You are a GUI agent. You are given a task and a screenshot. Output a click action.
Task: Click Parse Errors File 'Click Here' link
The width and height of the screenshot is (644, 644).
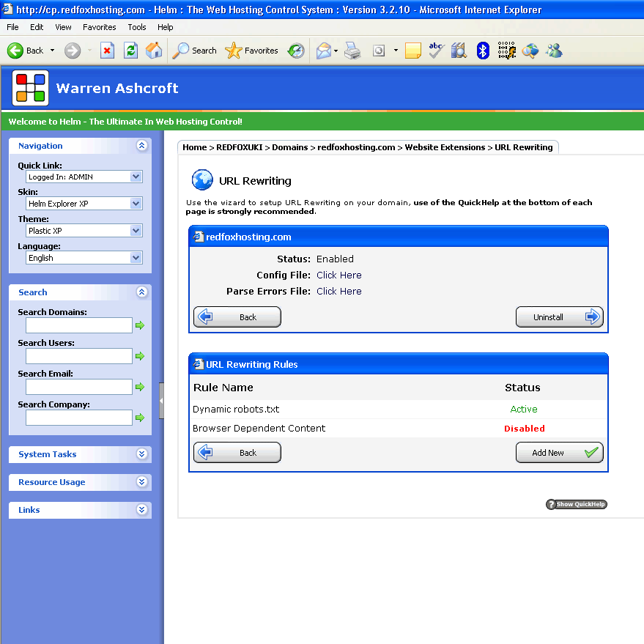tap(338, 291)
